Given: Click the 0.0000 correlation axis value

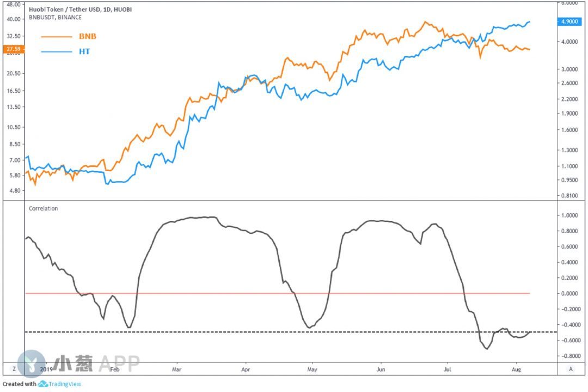Looking at the screenshot, I should [569, 293].
